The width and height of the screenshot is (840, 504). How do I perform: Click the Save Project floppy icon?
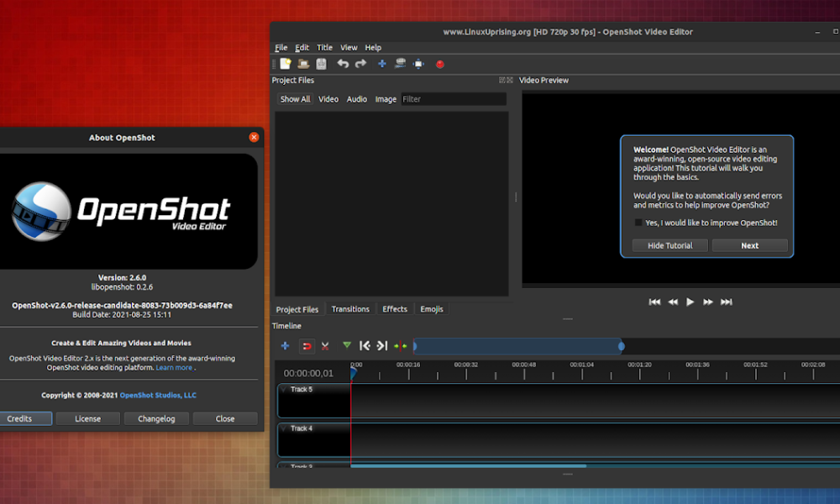pos(321,64)
